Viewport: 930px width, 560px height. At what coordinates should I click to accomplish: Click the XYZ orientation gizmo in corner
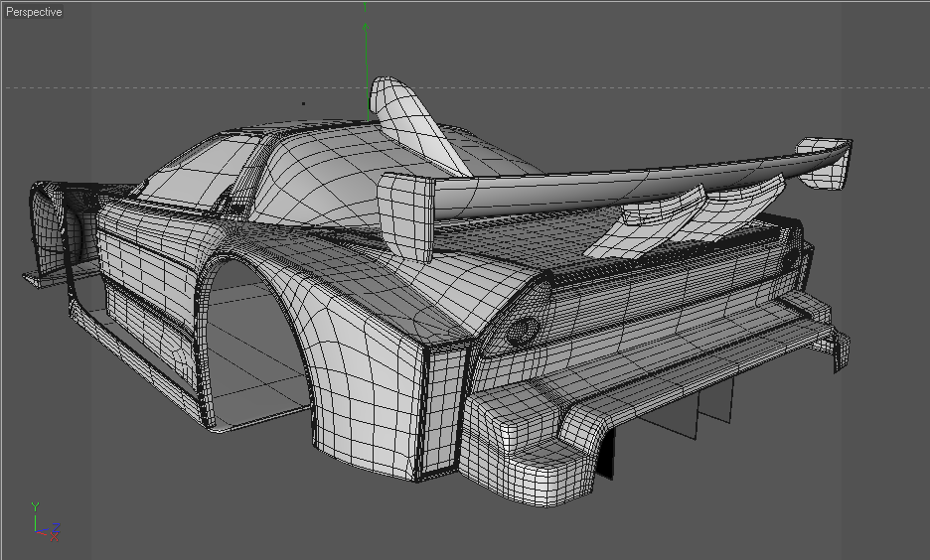pos(45,522)
